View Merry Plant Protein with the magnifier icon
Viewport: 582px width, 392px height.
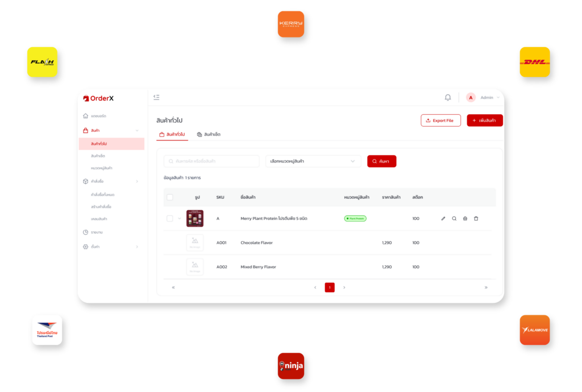(x=454, y=218)
